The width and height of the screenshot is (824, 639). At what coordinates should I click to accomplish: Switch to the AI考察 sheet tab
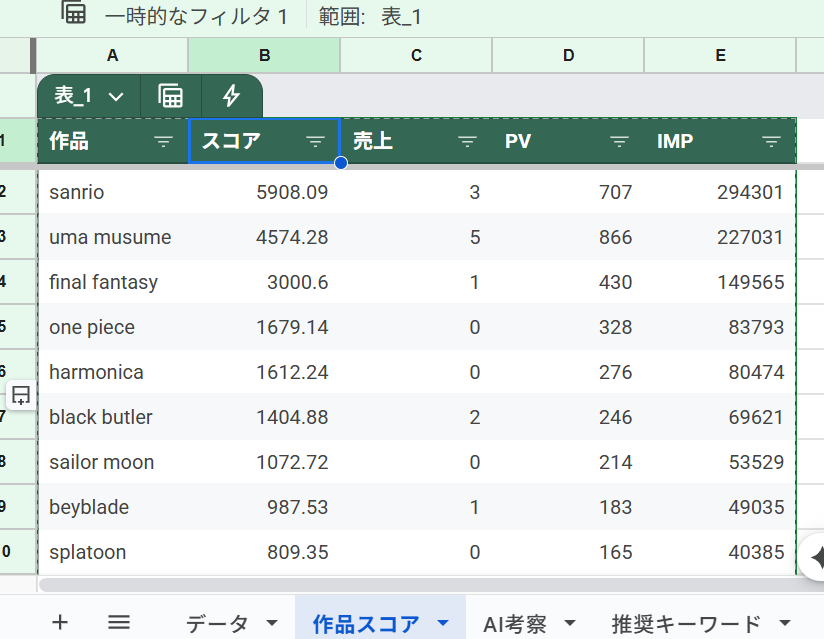(514, 624)
